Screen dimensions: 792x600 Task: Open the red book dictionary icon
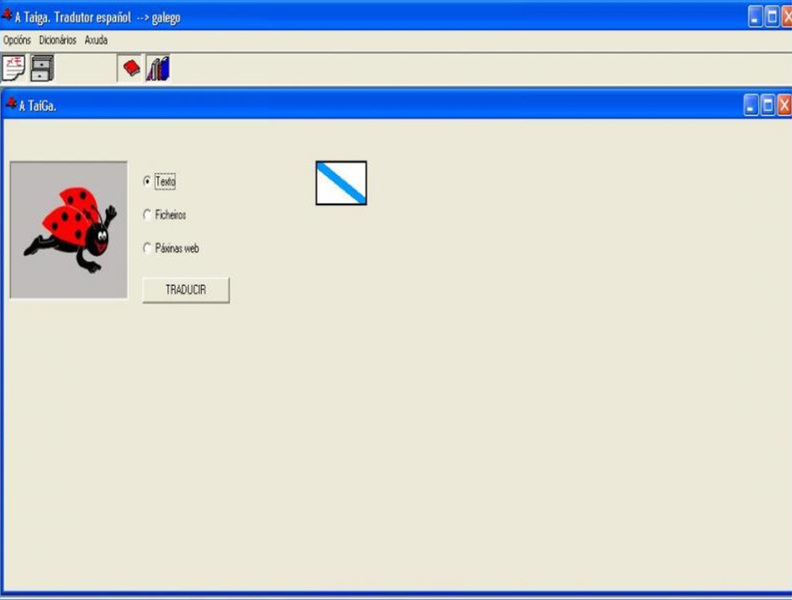tap(131, 68)
